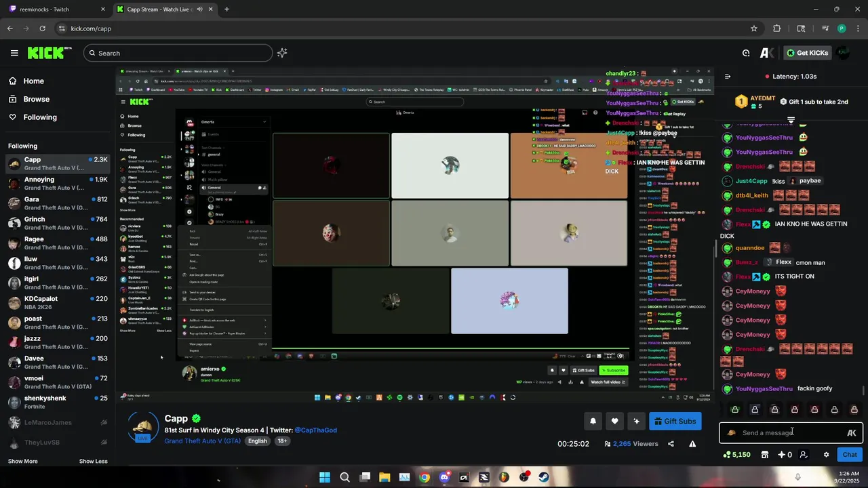The height and width of the screenshot is (488, 868).
Task: Open Windows Start menu
Action: point(324,477)
